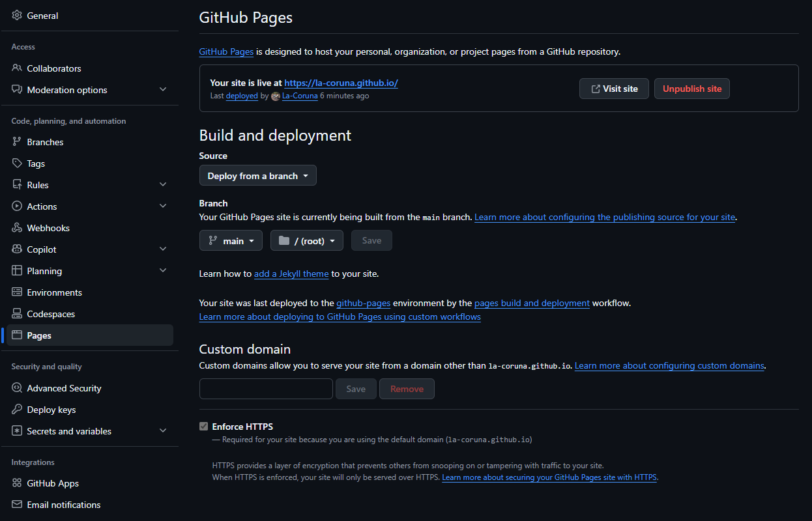Click the add a Jekyll theme link
This screenshot has width=812, height=521.
click(291, 274)
